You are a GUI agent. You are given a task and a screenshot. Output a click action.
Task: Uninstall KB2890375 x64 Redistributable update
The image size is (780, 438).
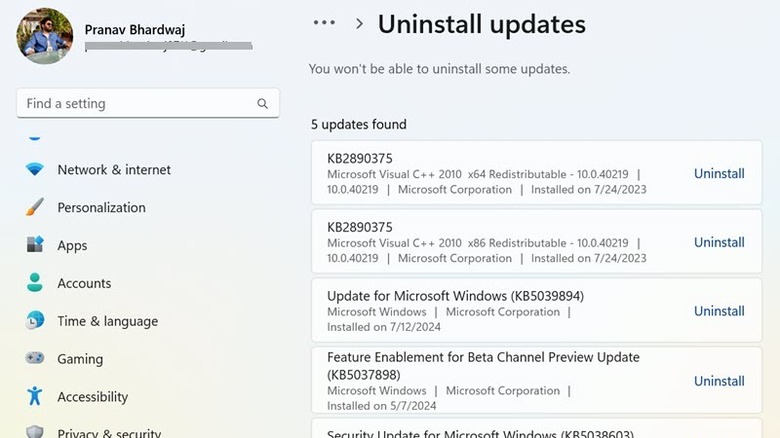coord(719,173)
